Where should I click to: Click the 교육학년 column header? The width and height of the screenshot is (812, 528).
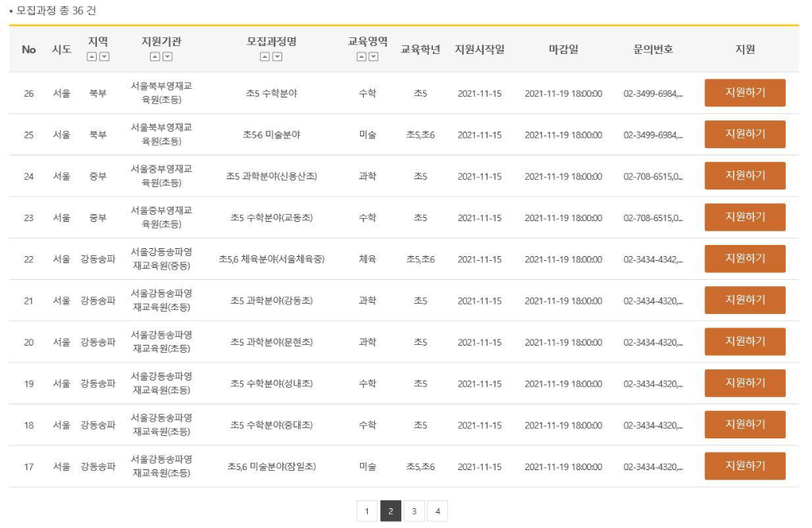tap(420, 49)
